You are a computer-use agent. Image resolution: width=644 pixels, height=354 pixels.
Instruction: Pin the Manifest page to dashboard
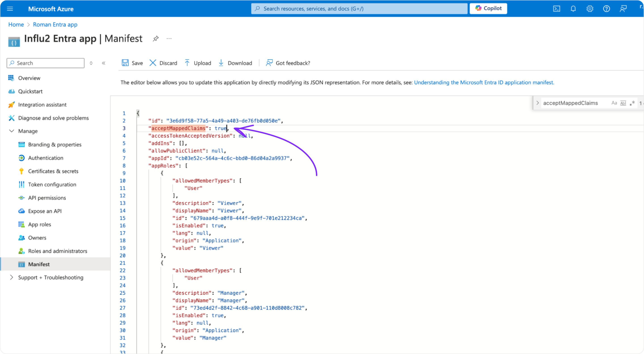(155, 38)
